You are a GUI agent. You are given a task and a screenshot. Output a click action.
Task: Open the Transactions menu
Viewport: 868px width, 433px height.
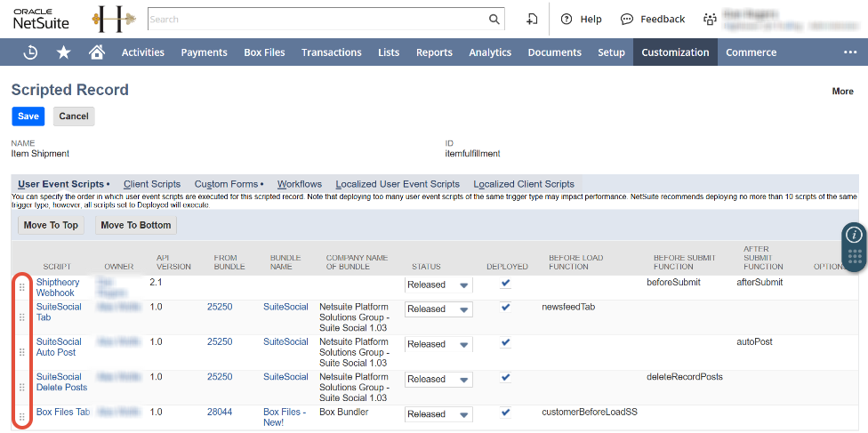[332, 52]
